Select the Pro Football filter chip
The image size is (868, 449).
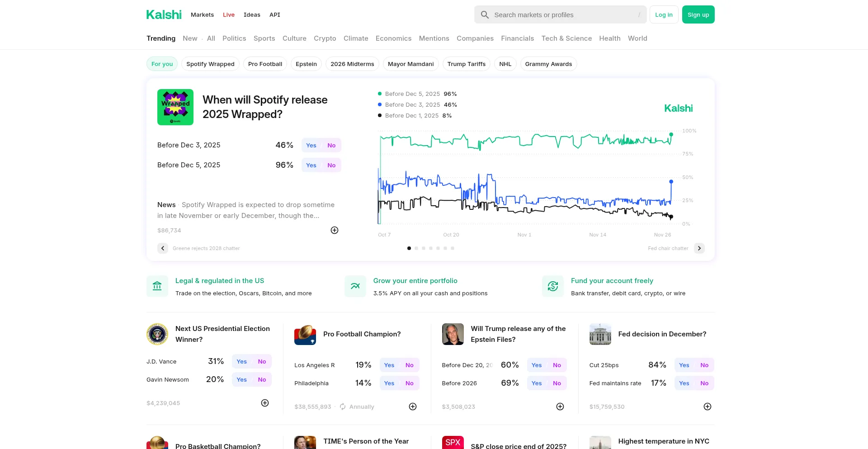click(265, 64)
